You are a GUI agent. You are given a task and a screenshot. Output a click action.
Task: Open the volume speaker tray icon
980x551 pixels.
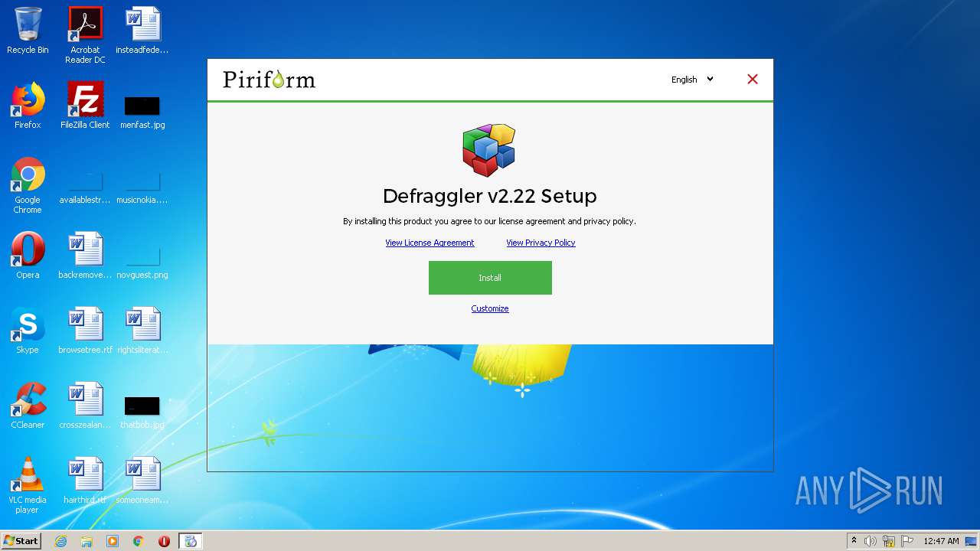871,541
